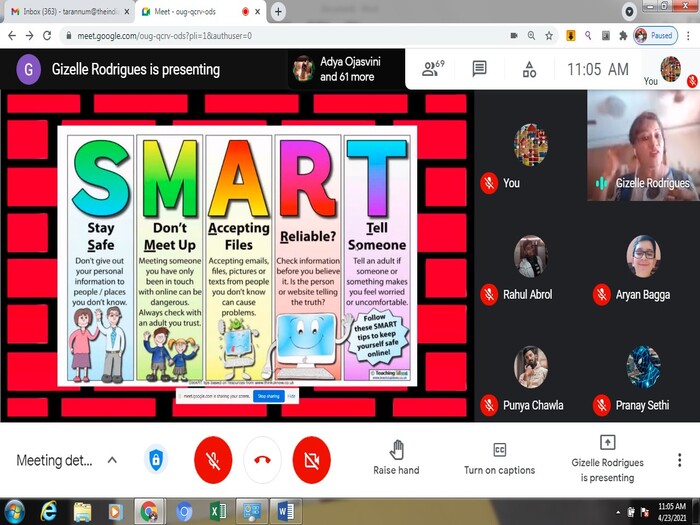Open Gizelle Rodrigues is presenting options
The image size is (700, 525).
click(x=608, y=459)
